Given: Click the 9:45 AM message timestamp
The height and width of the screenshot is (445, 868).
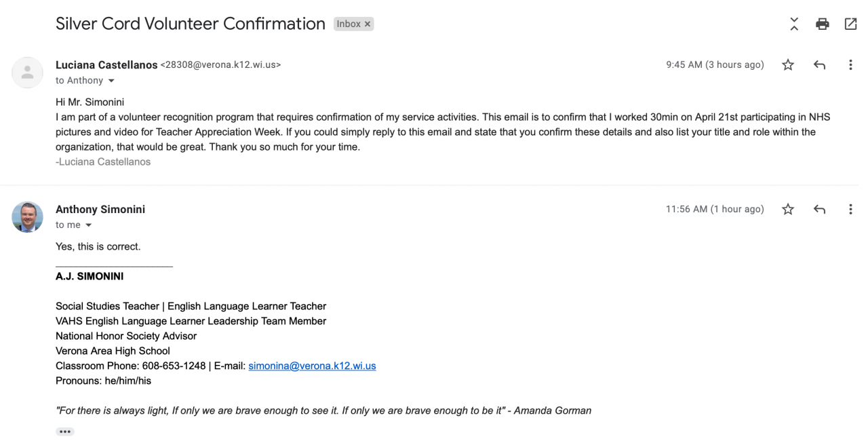Looking at the screenshot, I should point(715,65).
